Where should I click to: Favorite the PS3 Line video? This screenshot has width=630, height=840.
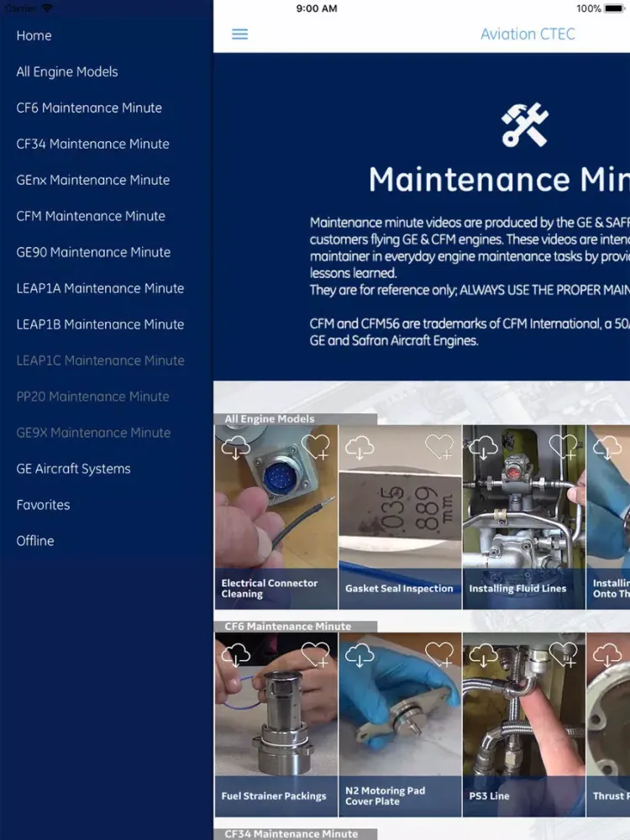(563, 654)
